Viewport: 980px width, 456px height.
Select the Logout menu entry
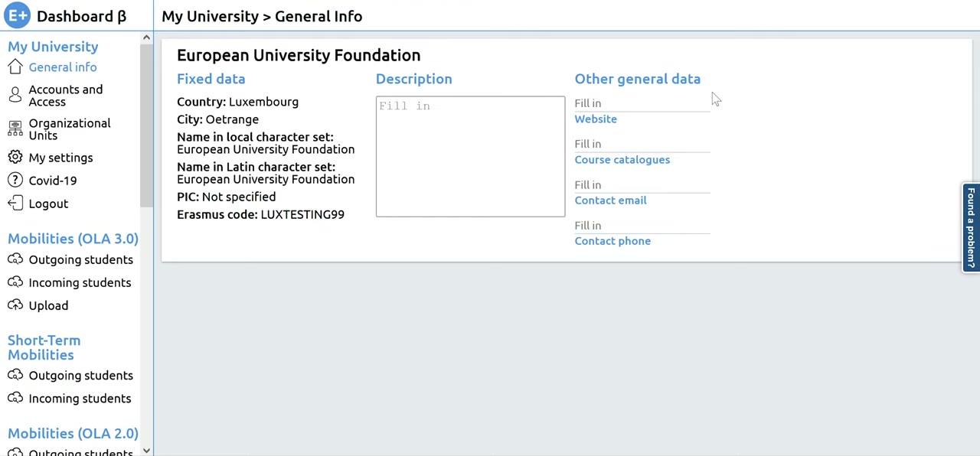48,204
